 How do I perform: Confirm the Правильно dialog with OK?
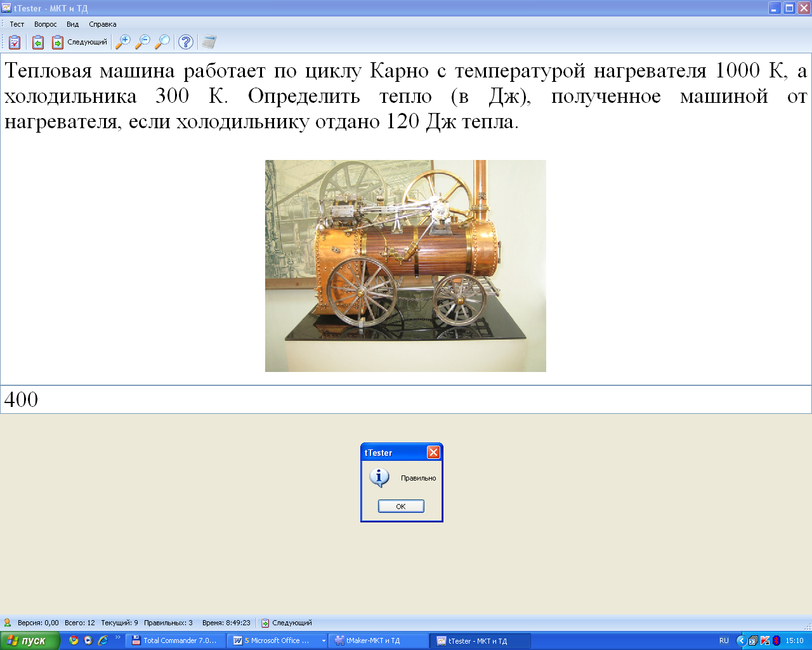click(401, 506)
